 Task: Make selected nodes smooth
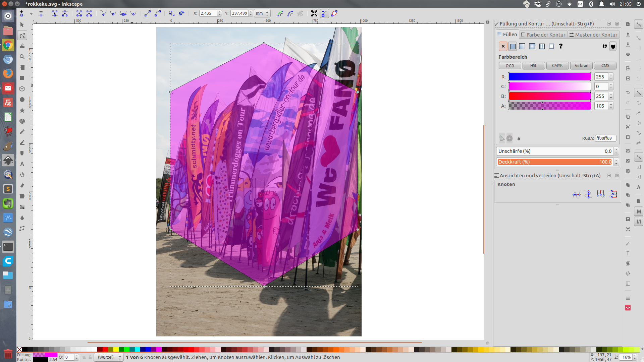click(x=113, y=13)
